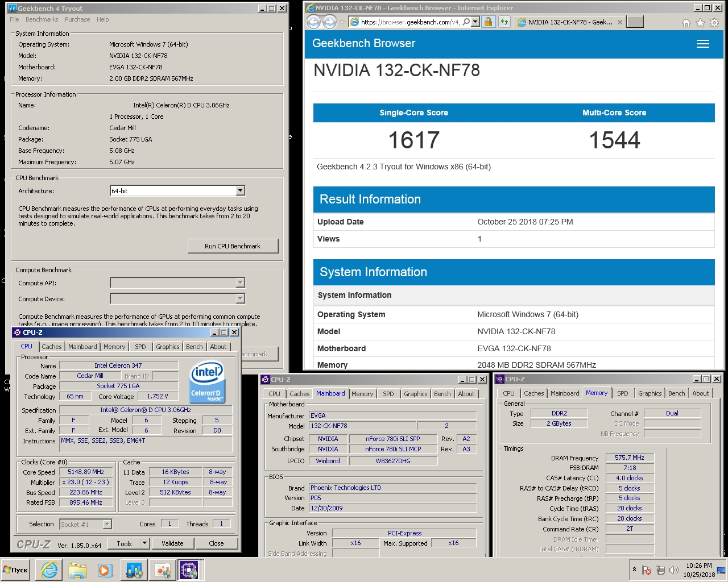Go forward in Internet Explorer
Viewport: 728px width, 582px height.
(x=329, y=22)
